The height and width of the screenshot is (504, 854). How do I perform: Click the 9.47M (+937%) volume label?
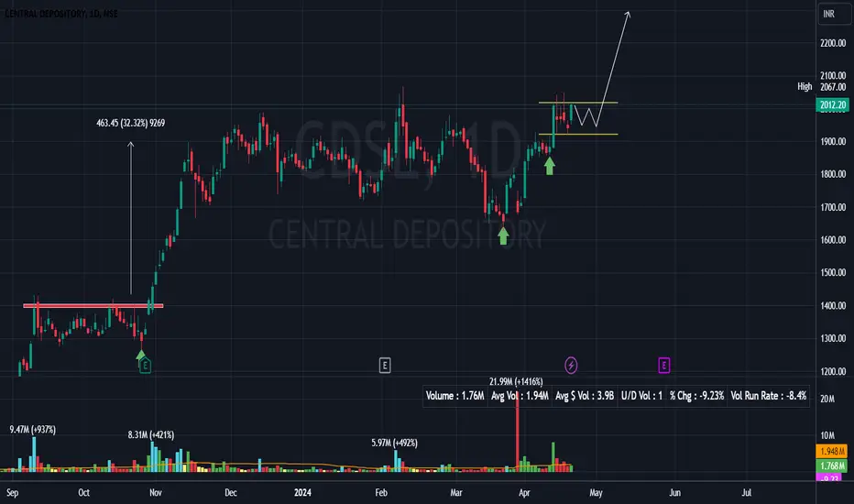pyautogui.click(x=33, y=430)
